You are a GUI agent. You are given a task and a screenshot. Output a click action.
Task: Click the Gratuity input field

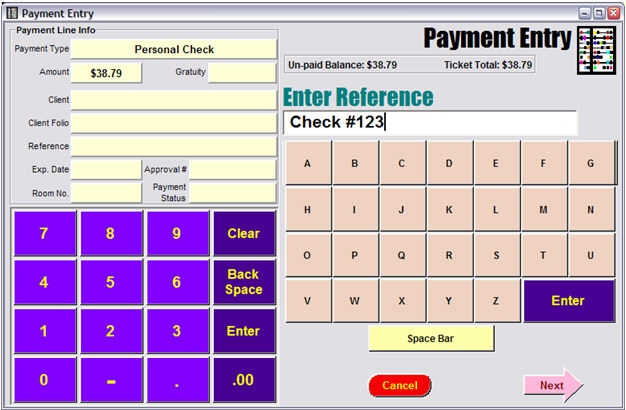(x=242, y=73)
